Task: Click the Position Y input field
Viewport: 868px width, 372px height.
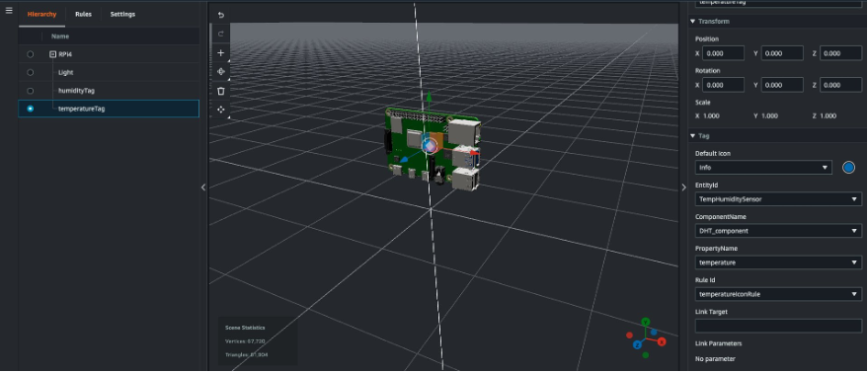Action: click(782, 53)
